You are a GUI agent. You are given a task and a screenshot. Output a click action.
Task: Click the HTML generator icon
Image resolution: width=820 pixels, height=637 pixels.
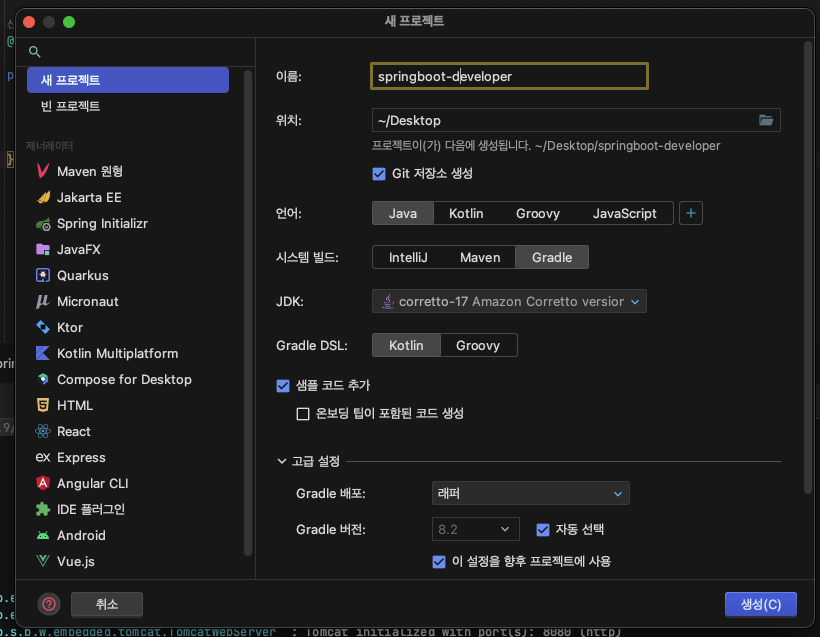(43, 405)
